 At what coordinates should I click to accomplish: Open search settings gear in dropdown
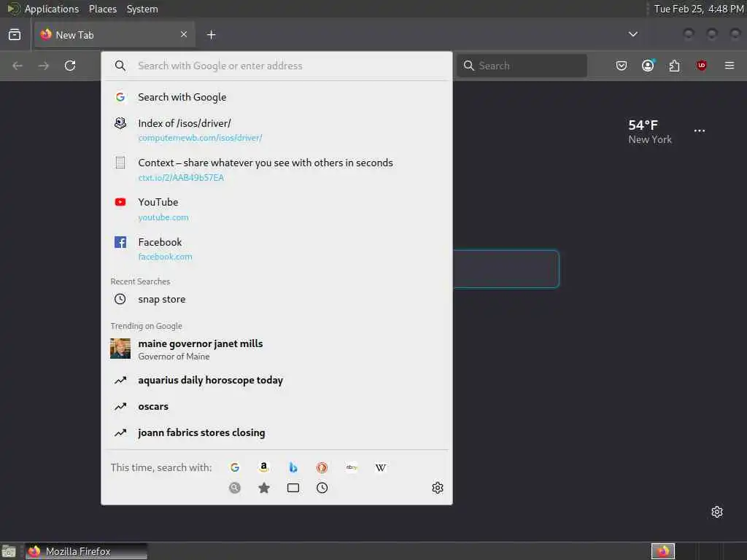(438, 488)
